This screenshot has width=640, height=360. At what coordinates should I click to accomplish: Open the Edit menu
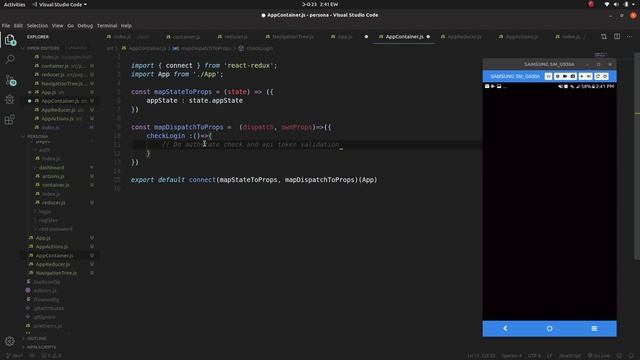tap(18, 26)
